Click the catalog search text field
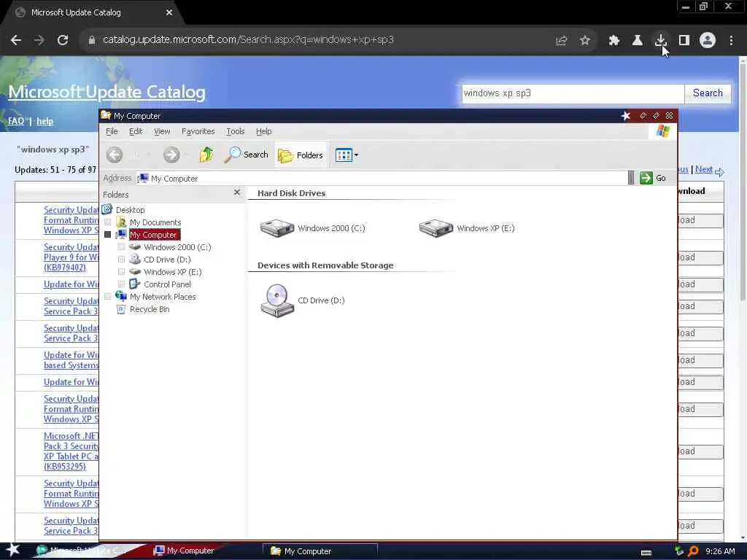747x560 pixels. coord(573,93)
